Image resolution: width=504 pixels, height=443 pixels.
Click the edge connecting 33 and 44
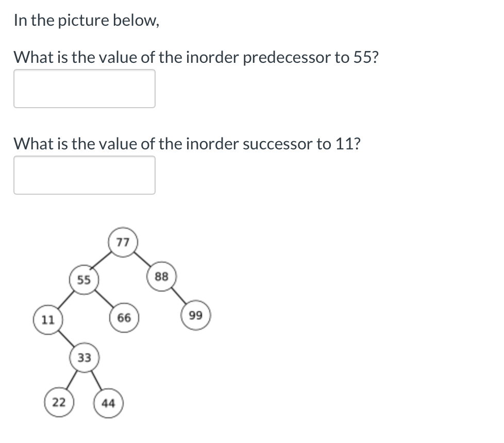tap(98, 380)
